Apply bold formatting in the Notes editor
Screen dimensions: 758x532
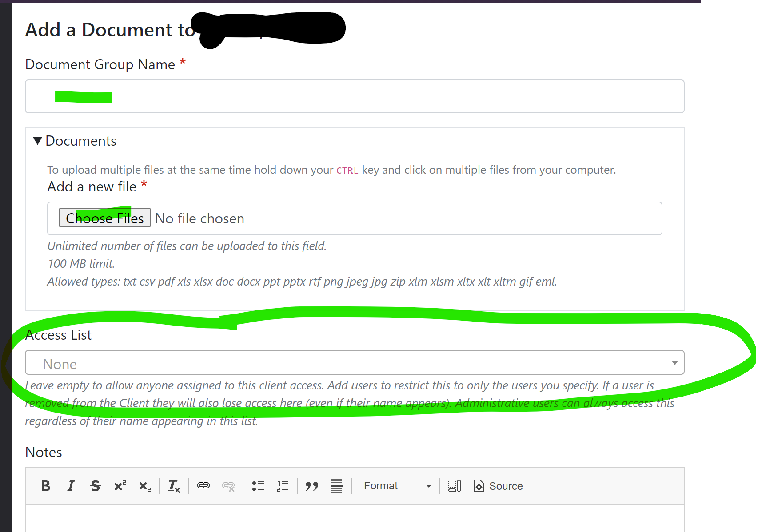point(45,486)
